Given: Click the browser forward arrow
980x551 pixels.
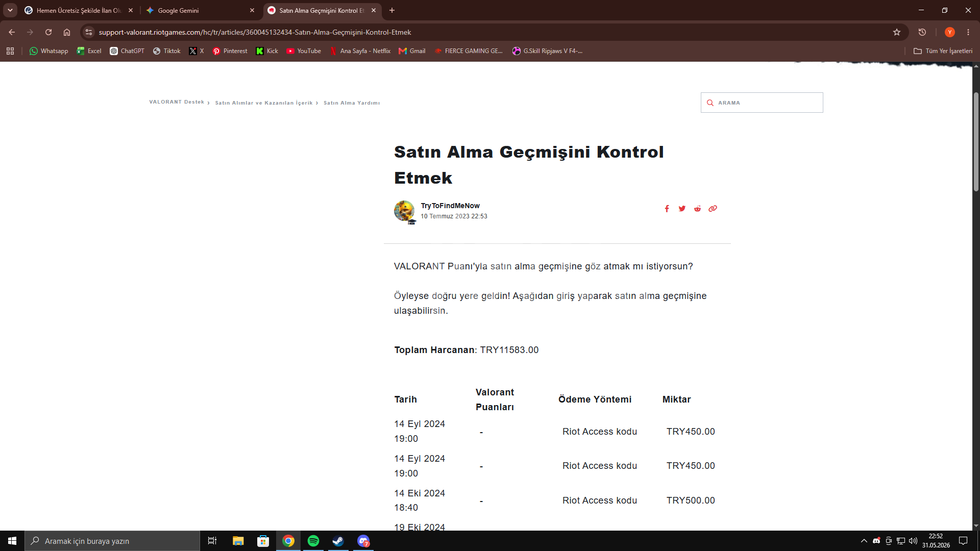Looking at the screenshot, I should click(30, 32).
